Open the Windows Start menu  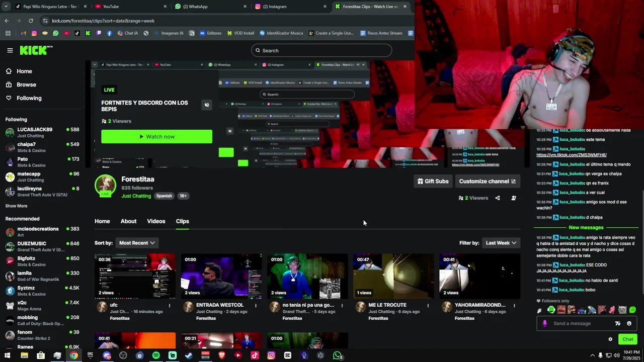[7, 355]
